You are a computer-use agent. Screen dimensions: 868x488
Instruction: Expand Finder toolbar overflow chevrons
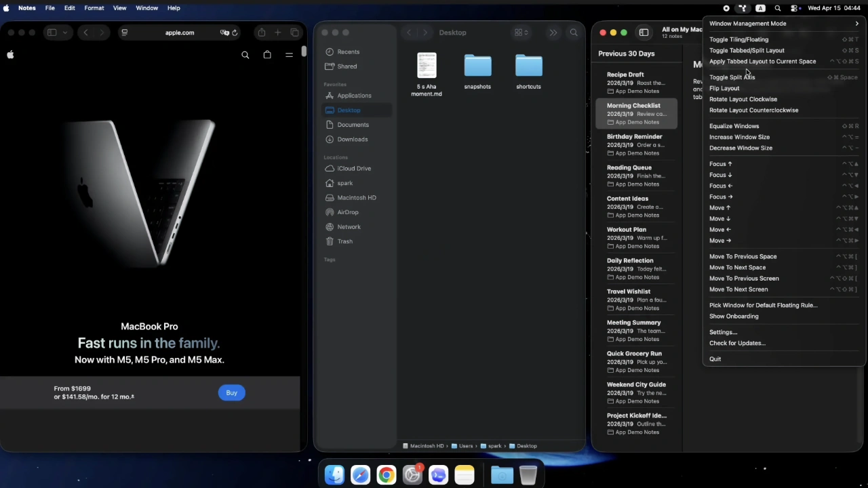(x=553, y=33)
